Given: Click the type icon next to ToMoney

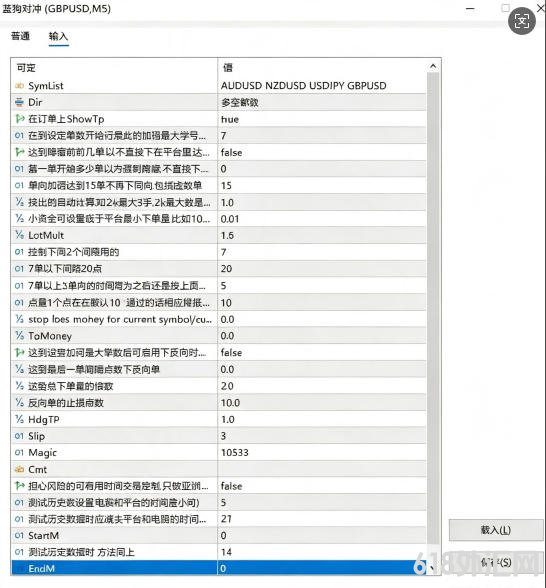Looking at the screenshot, I should pyautogui.click(x=19, y=336).
